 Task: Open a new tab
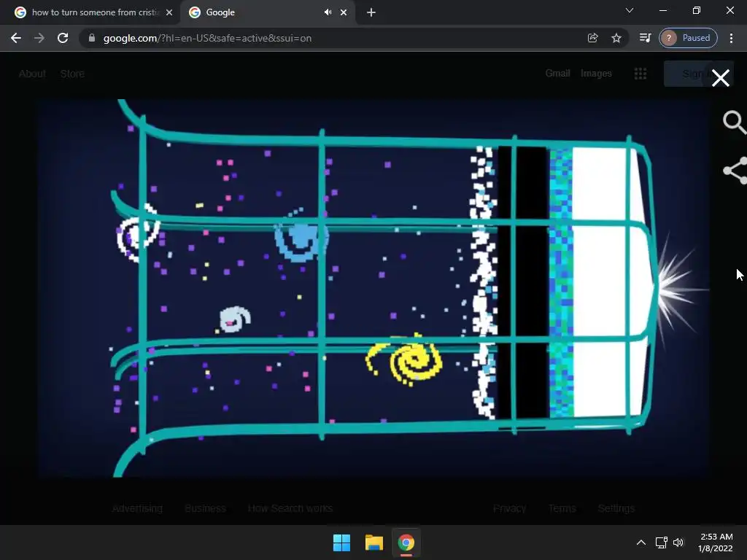pyautogui.click(x=371, y=12)
